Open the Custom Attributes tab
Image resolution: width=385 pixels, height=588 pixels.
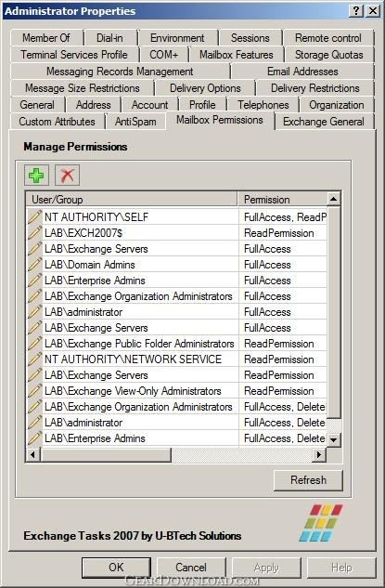click(x=57, y=122)
